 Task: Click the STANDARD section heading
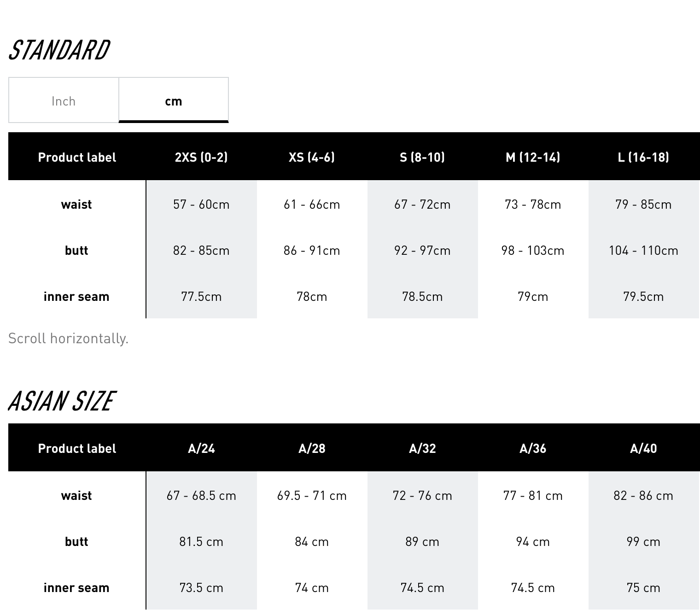pyautogui.click(x=59, y=50)
